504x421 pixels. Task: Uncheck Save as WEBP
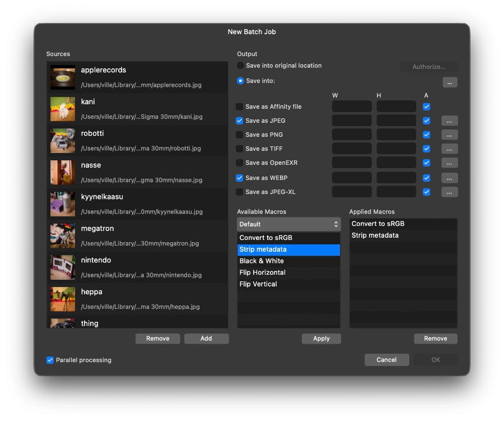240,178
